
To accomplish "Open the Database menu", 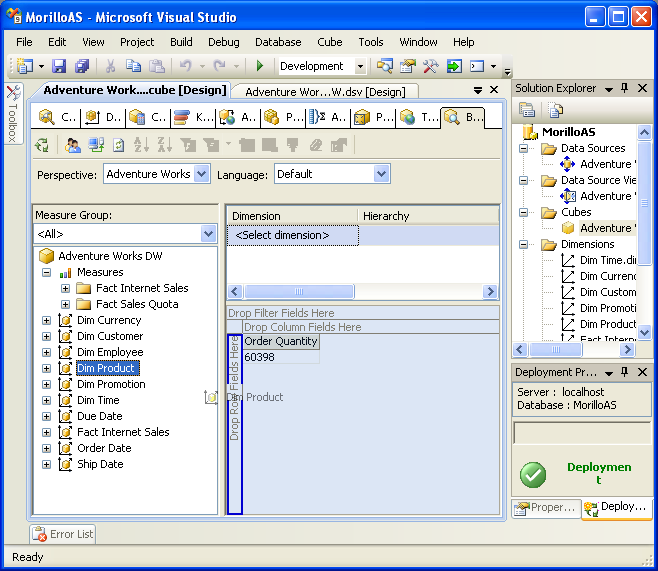I will [278, 42].
